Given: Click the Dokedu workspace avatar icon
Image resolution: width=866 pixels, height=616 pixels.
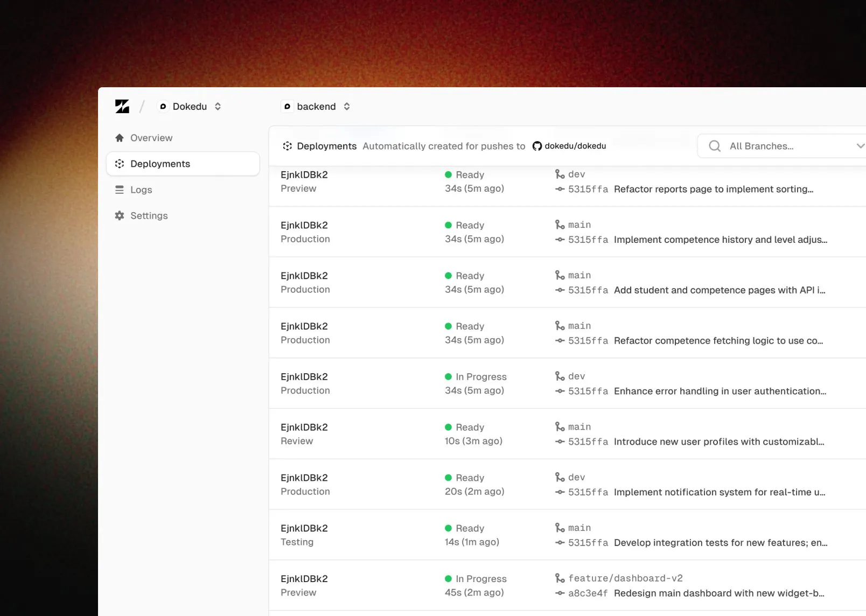Looking at the screenshot, I should [x=163, y=107].
